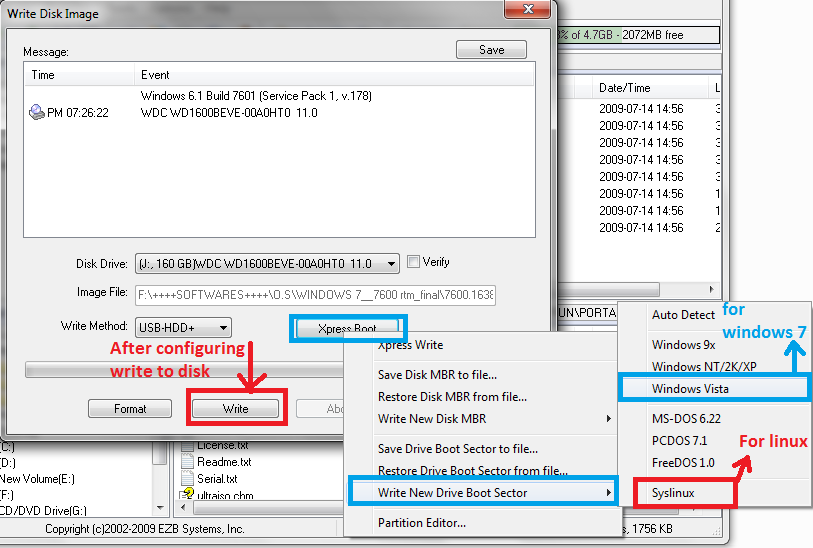Select the (D:) drive tree item
Screen dimensions: 813x548
point(8,462)
